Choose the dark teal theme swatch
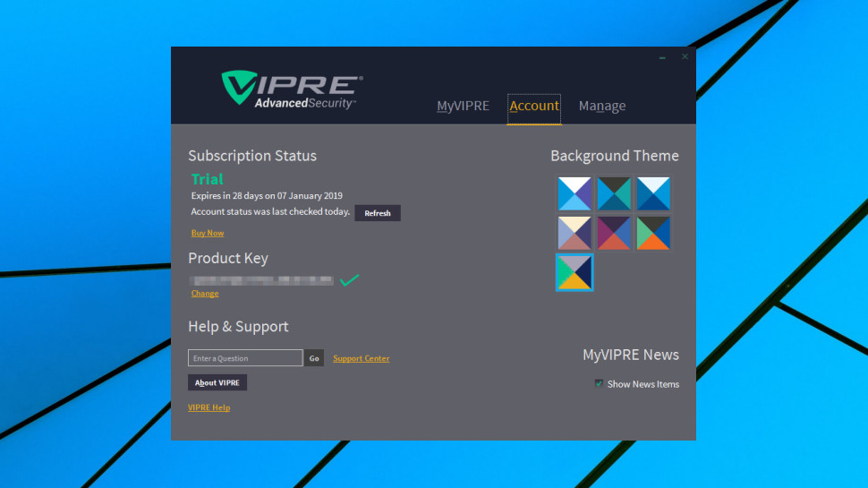Image resolution: width=868 pixels, height=488 pixels. [x=614, y=194]
